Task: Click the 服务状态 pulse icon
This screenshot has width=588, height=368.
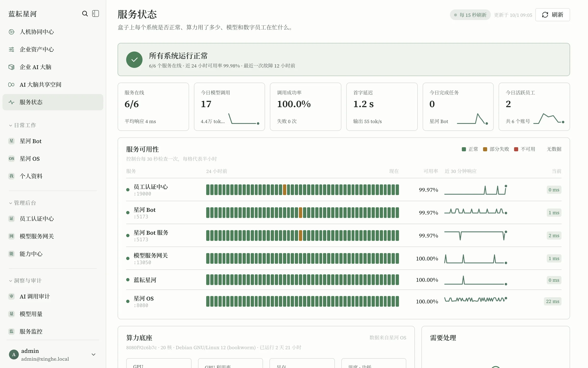Action: (x=12, y=102)
